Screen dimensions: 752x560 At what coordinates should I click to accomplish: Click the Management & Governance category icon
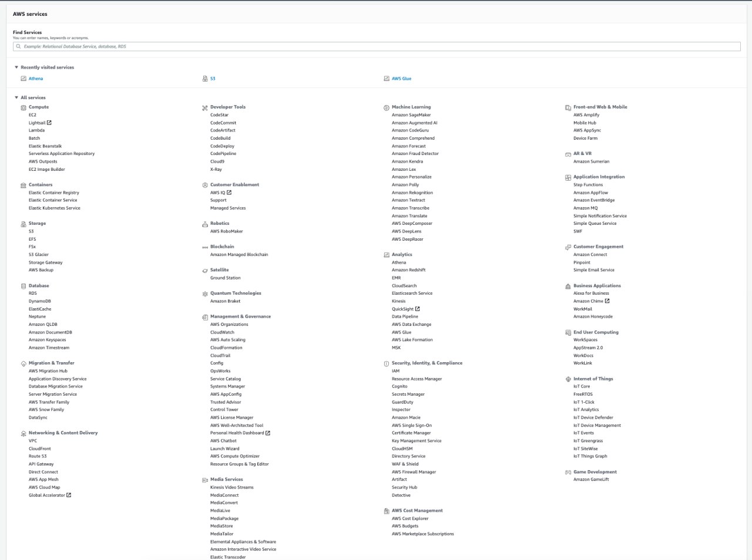pos(205,317)
